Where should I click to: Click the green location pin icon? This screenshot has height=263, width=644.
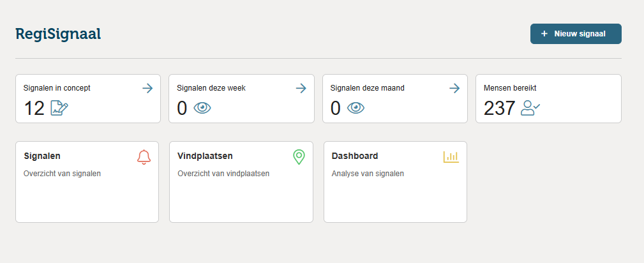[x=299, y=156]
